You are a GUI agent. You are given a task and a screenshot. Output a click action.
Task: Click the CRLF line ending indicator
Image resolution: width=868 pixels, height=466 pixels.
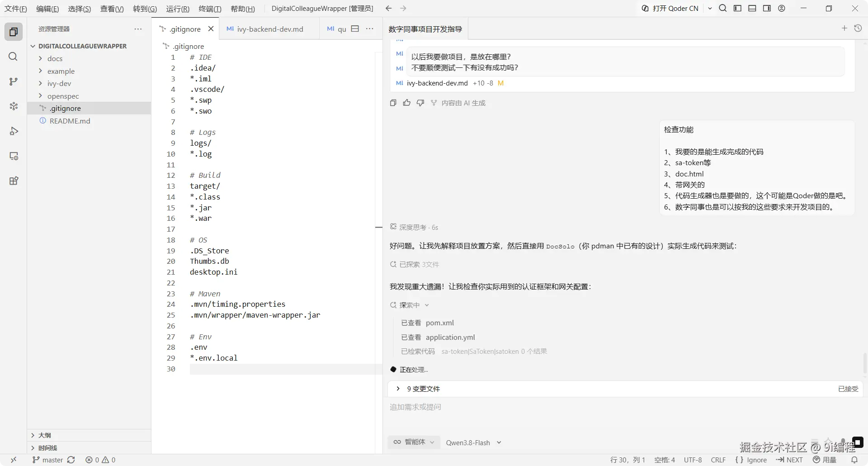718,460
